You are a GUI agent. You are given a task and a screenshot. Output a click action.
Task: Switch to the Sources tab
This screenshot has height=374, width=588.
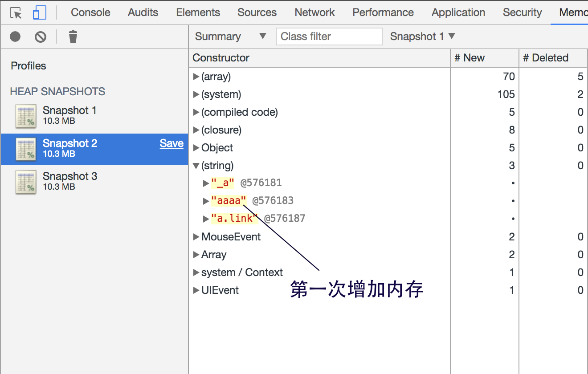(x=257, y=12)
